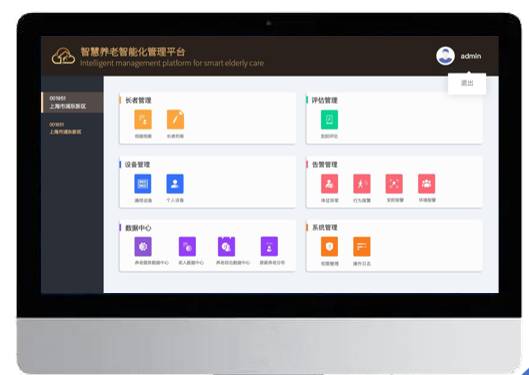
Task: Click the 系统管理 section heading
Action: [x=325, y=228]
